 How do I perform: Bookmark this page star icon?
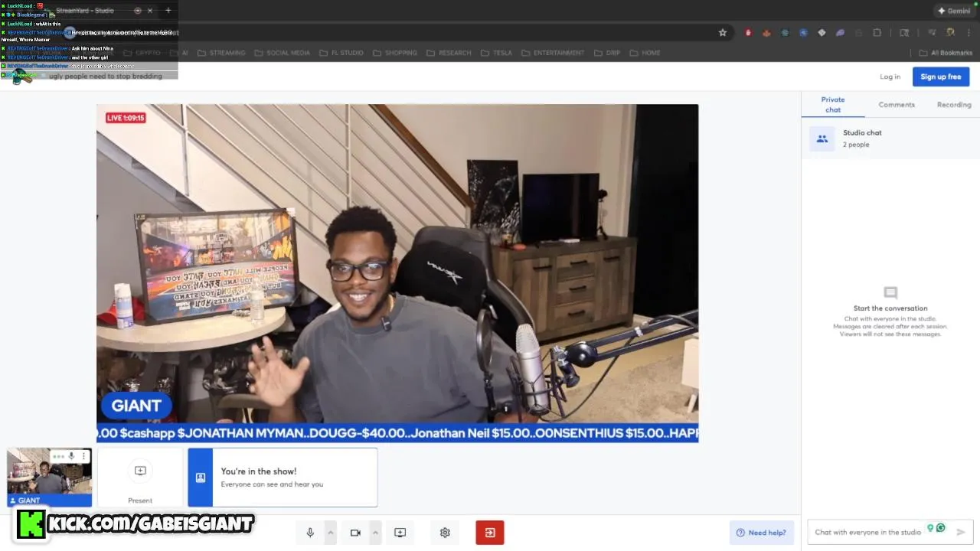point(722,33)
